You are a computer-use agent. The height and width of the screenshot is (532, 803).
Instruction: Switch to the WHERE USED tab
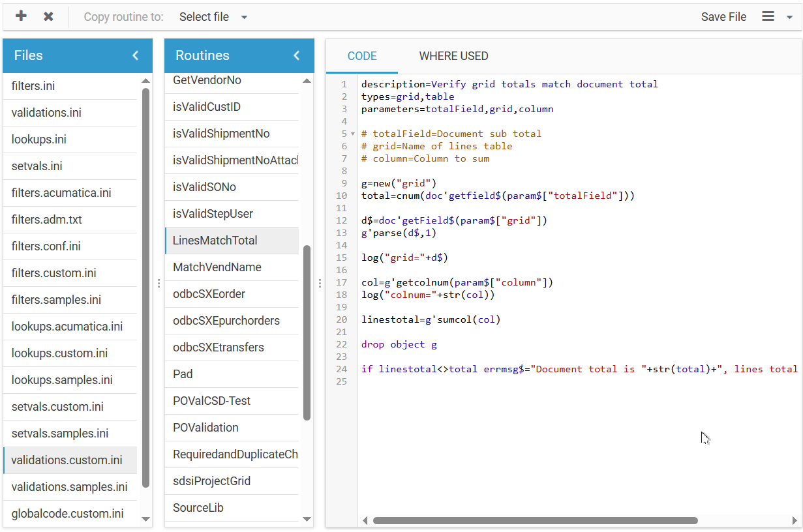(x=453, y=56)
